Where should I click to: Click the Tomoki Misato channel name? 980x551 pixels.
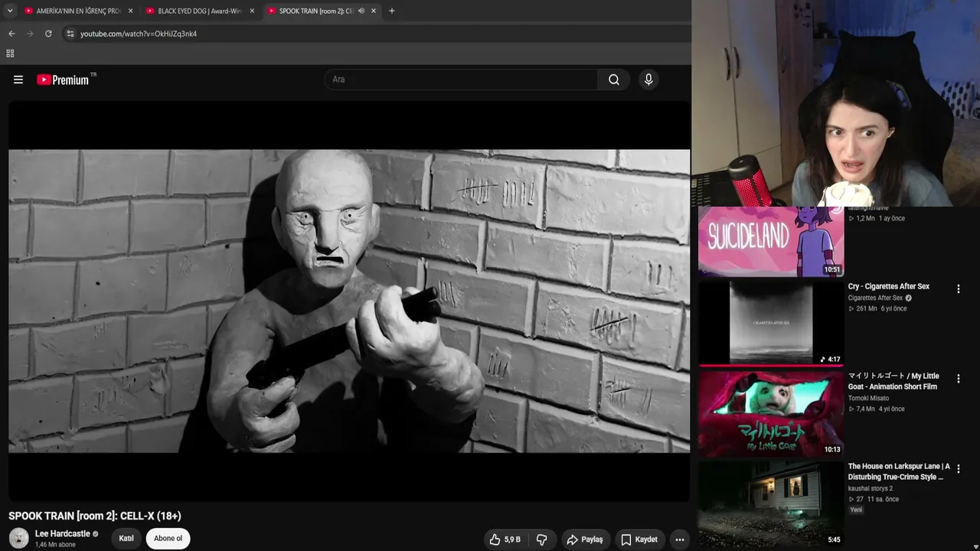point(869,398)
